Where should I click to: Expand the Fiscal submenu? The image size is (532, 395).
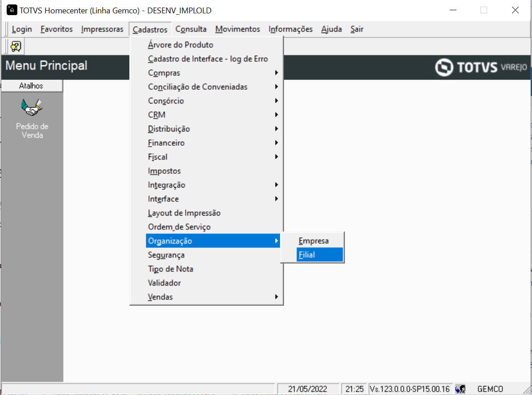click(x=213, y=157)
